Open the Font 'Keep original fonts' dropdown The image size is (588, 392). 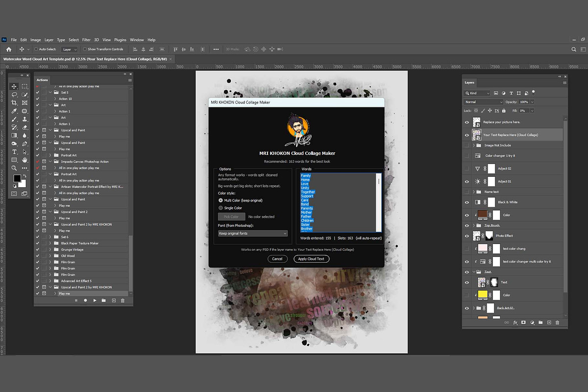tap(253, 233)
